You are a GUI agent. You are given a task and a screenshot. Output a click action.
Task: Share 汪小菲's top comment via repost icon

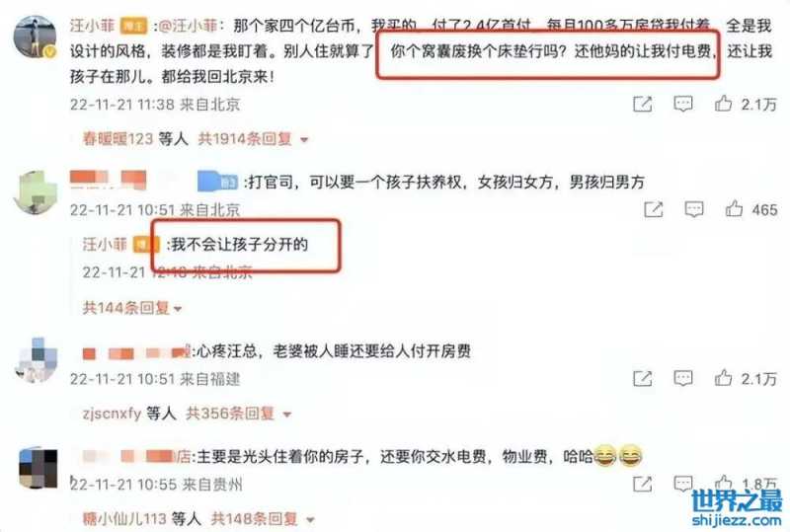pyautogui.click(x=643, y=104)
